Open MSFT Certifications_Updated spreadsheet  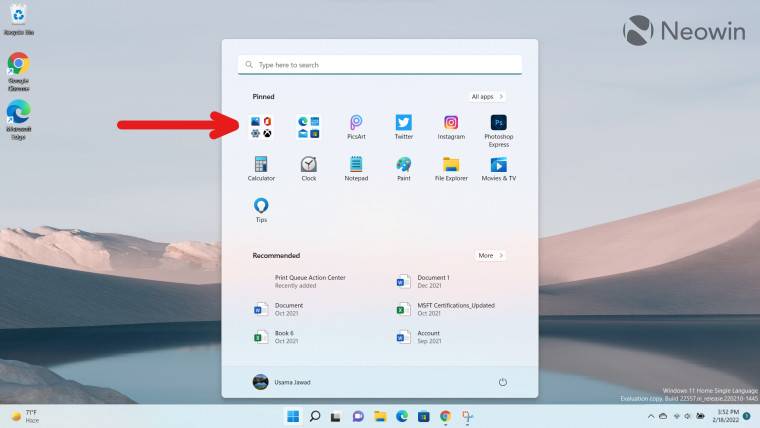tap(446, 309)
